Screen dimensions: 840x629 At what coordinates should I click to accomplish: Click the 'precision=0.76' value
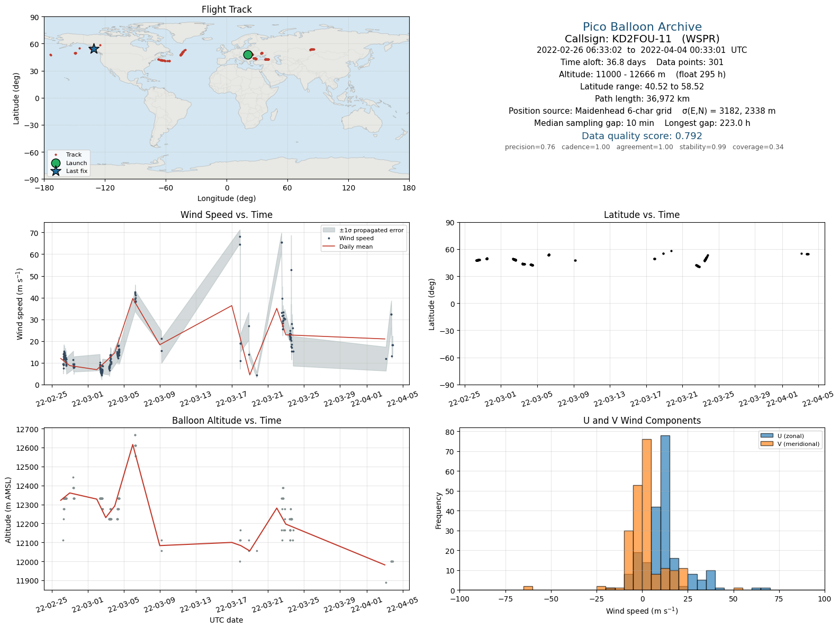[x=530, y=147]
